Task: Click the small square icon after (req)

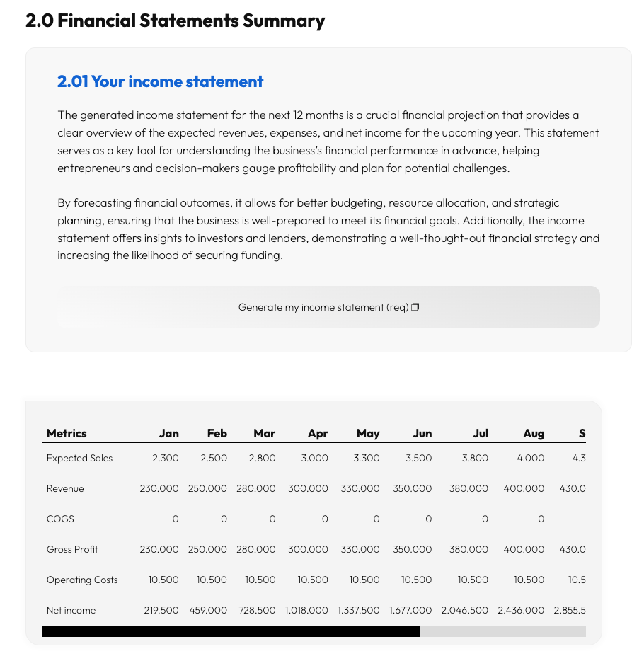Action: coord(415,307)
